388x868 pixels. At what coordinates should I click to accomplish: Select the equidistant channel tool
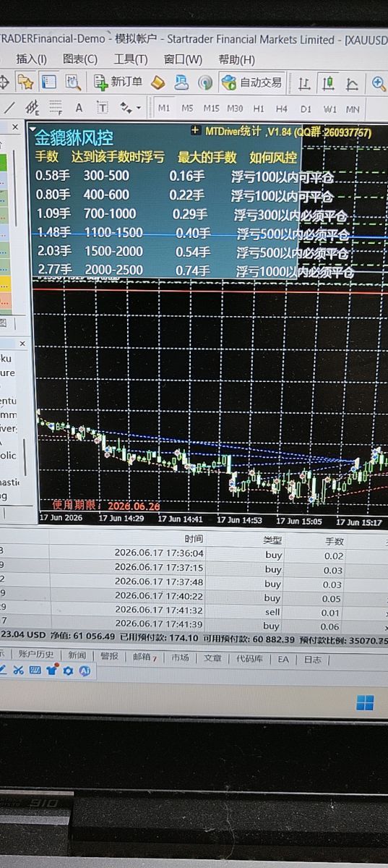pos(32,108)
